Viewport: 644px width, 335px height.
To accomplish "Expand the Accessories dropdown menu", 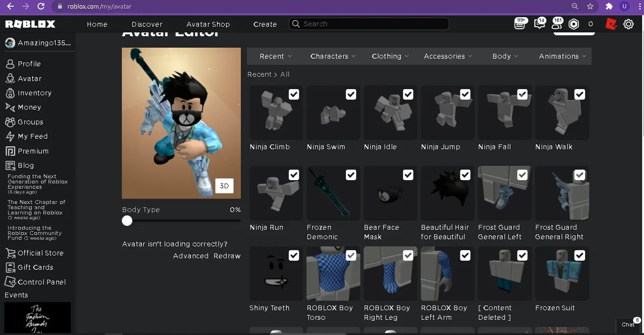I will click(x=448, y=56).
